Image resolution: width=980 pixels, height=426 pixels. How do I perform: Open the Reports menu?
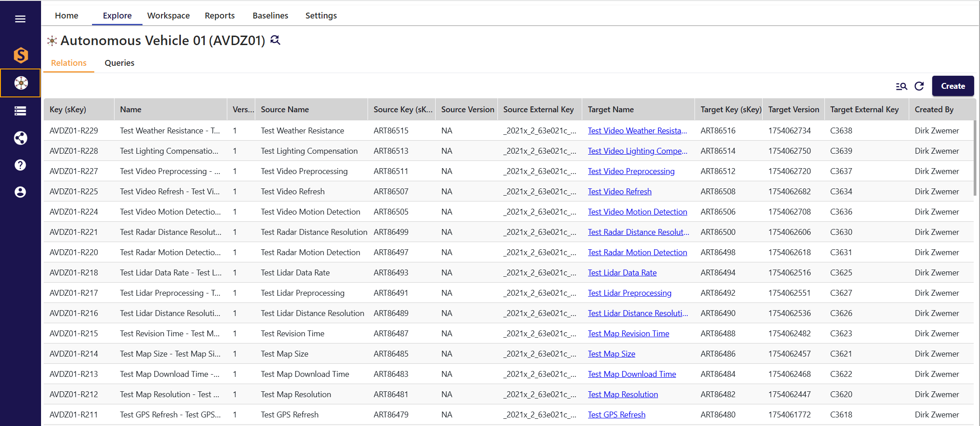pos(220,15)
